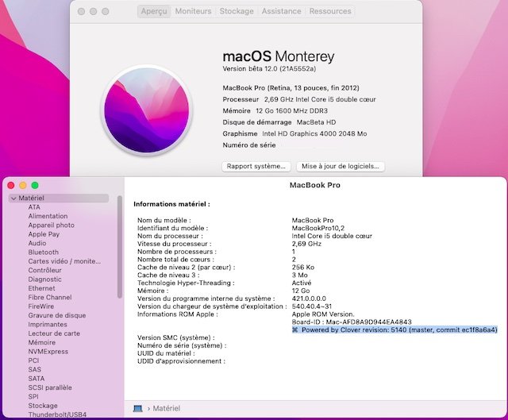508x420 pixels.
Task: Select Stockage in the sidebar list
Action: [x=43, y=406]
